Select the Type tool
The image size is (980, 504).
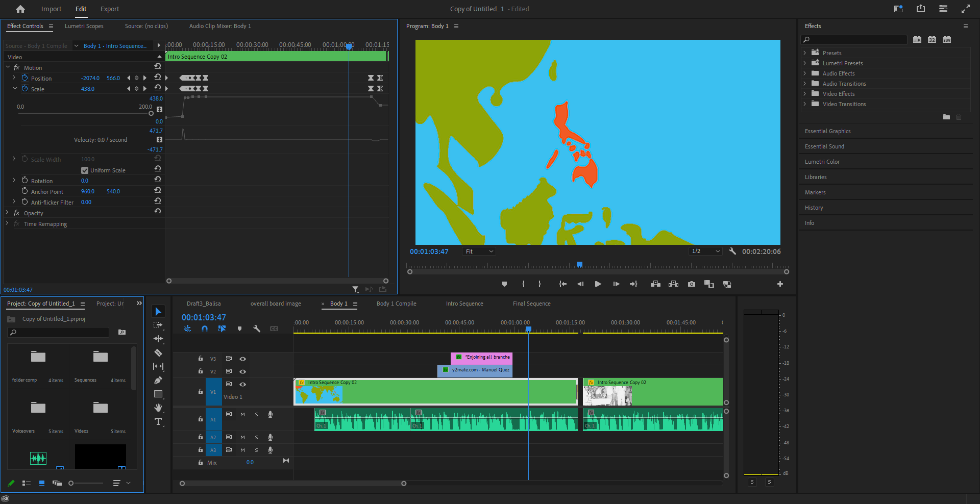click(158, 421)
